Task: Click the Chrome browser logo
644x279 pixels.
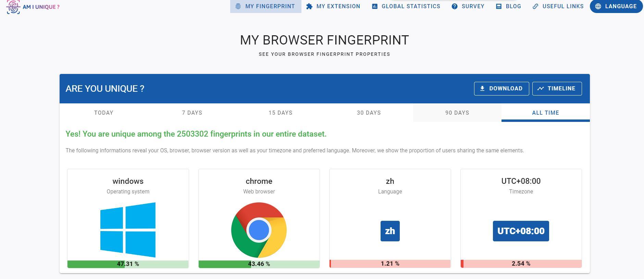Action: click(259, 230)
